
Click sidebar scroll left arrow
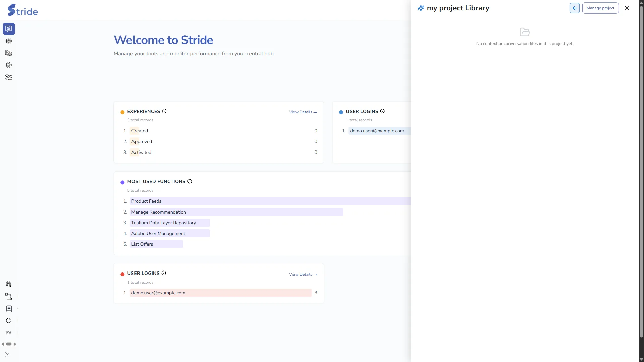(x=3, y=344)
